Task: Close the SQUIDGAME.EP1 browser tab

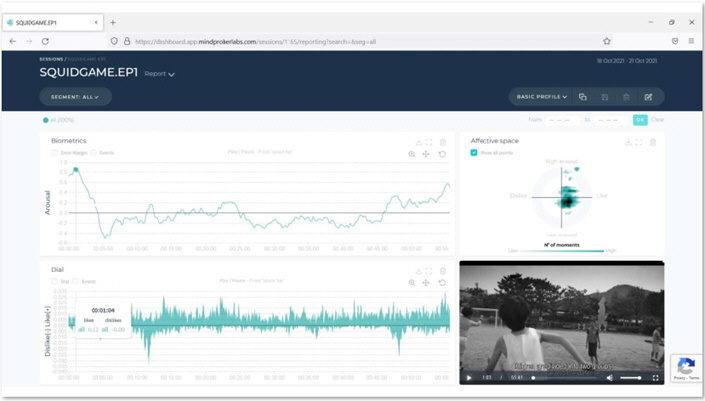Action: coord(96,22)
